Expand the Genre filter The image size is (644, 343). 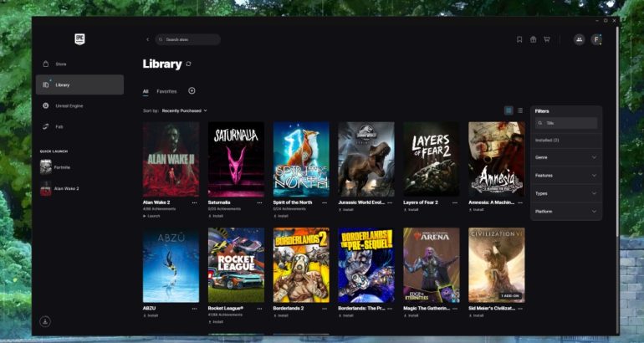pyautogui.click(x=566, y=157)
